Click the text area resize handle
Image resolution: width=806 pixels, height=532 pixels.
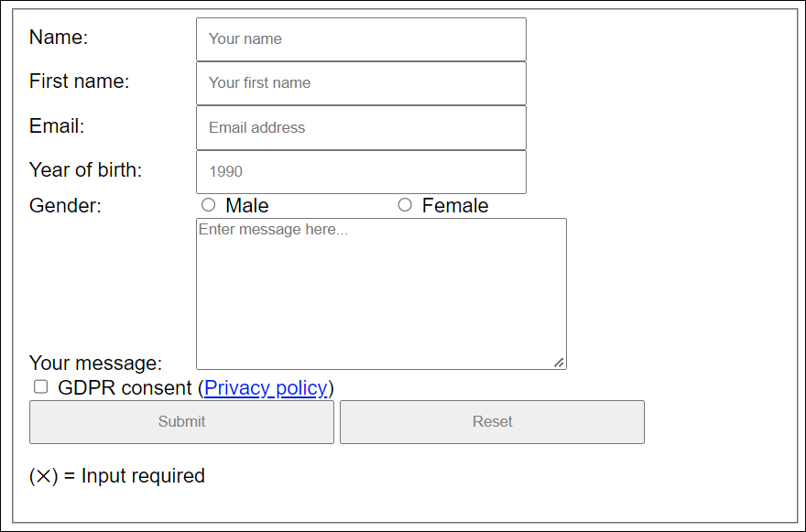pos(559,363)
